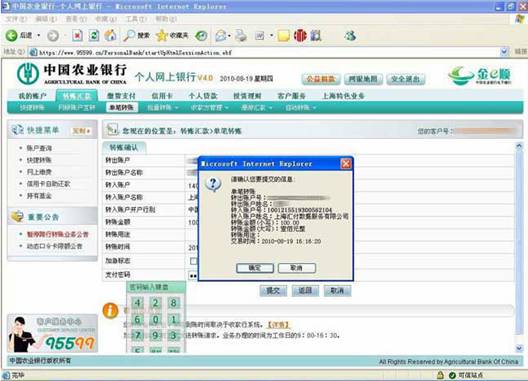Switch to the 信用卡 tab

click(162, 96)
